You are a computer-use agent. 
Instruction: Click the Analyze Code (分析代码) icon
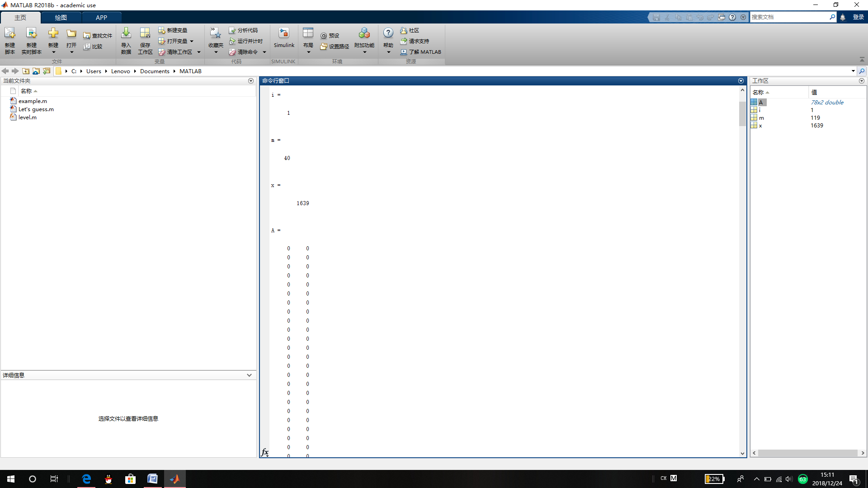[x=232, y=30]
